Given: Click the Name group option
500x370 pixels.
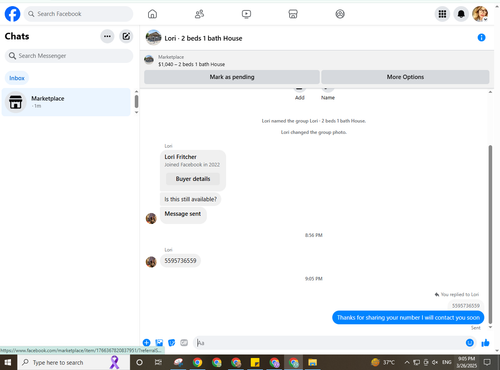Looking at the screenshot, I should (328, 93).
